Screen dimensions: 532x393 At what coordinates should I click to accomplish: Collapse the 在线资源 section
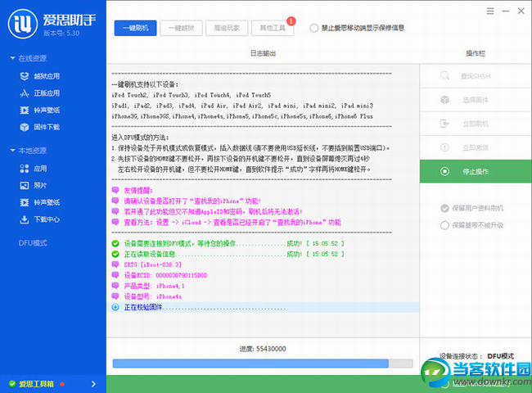12,58
